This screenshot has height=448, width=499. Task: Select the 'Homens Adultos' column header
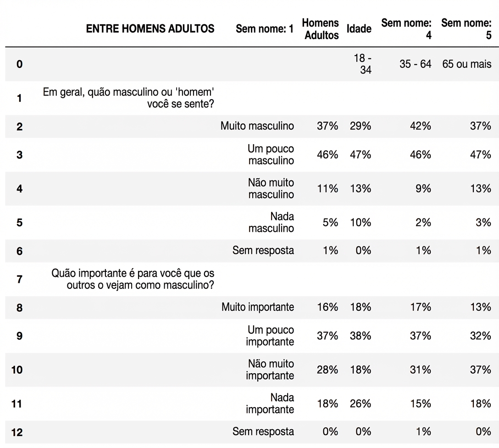322,29
